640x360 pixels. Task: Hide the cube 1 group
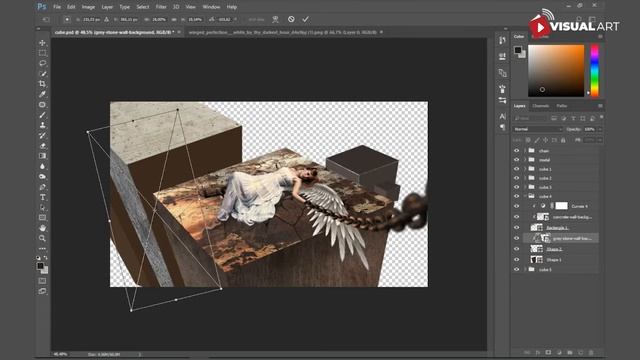[x=516, y=169]
